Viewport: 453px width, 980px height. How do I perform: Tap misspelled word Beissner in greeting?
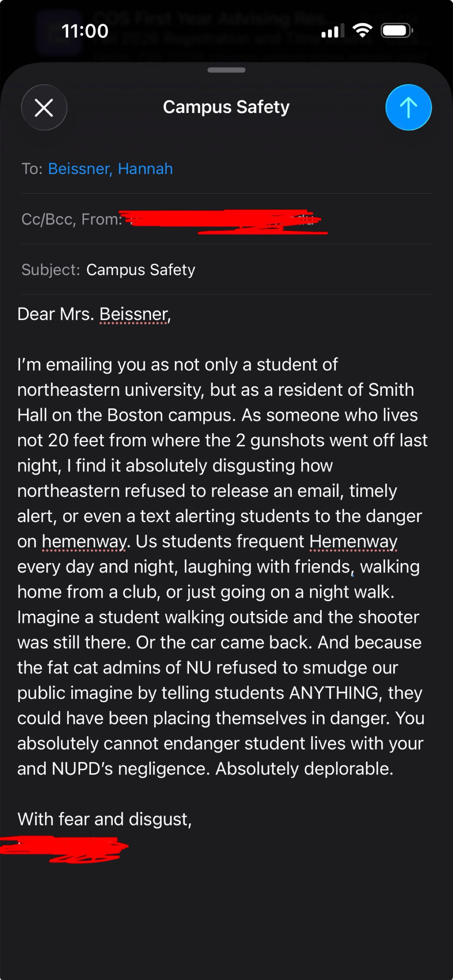click(x=133, y=314)
